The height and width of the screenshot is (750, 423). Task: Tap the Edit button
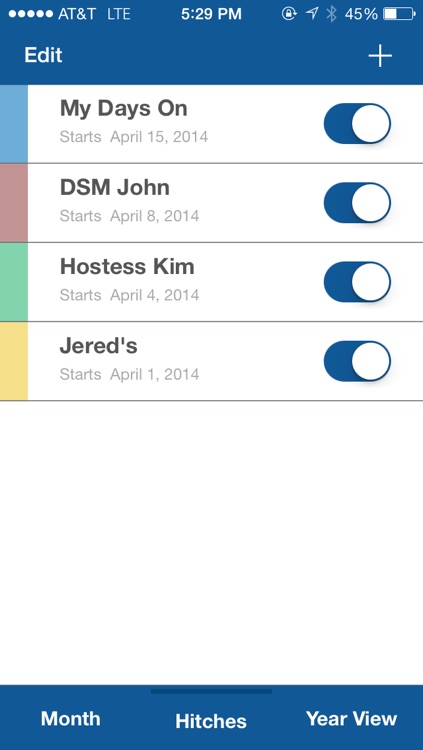pyautogui.click(x=43, y=55)
